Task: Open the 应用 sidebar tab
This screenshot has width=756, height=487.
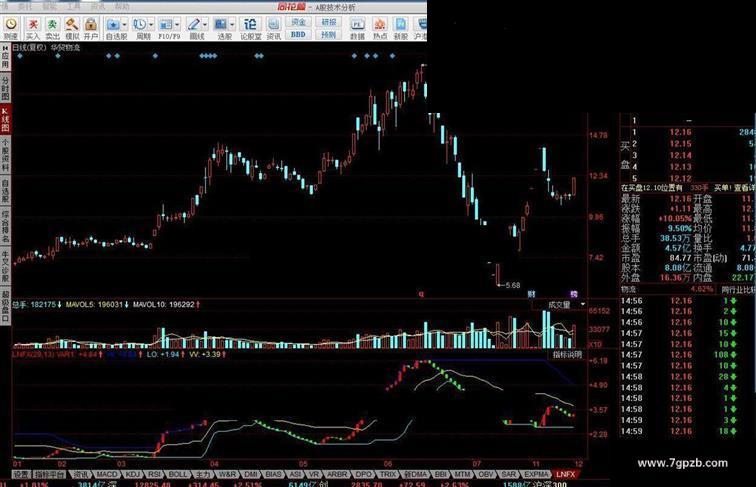Action: 5,57
